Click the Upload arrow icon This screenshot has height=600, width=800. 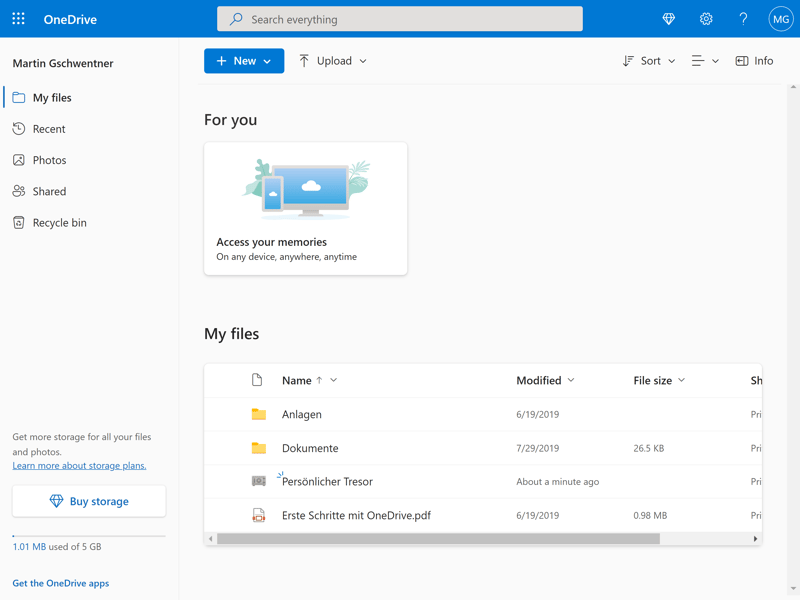coord(304,61)
